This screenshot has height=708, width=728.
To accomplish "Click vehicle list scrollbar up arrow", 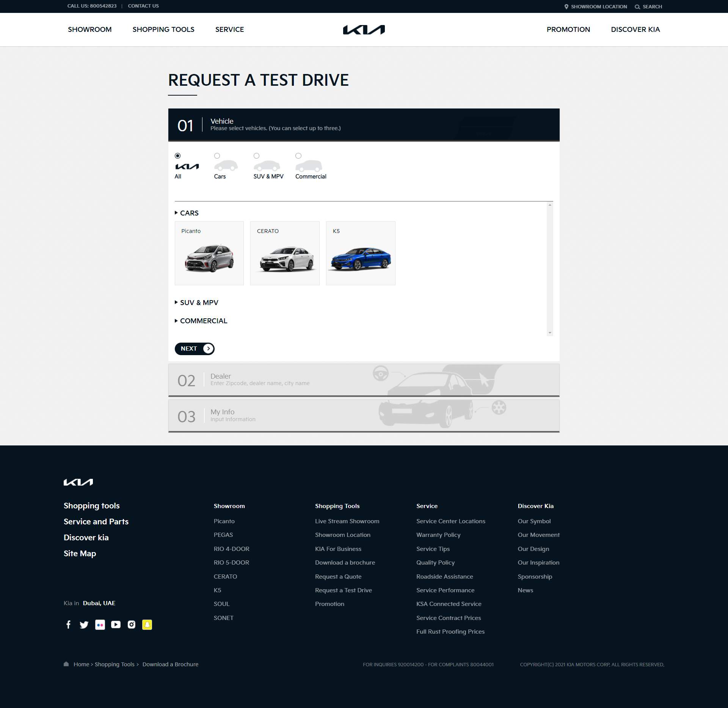I will 550,205.
